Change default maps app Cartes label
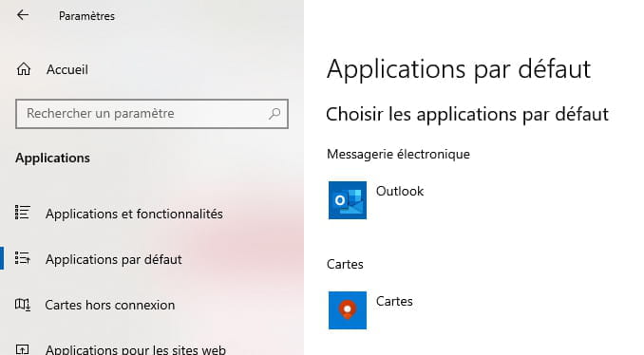Viewport: 644px width, 355px height. (394, 301)
